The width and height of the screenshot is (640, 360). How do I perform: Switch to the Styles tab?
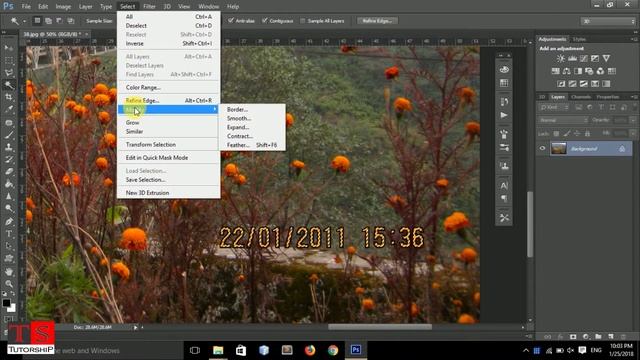[x=579, y=39]
